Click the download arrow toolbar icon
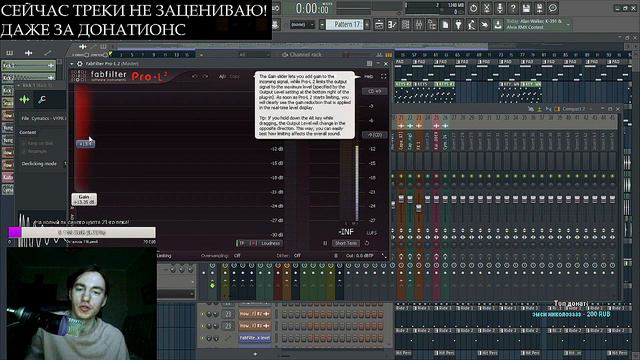Image resolution: width=640 pixels, height=360 pixels. (x=498, y=25)
